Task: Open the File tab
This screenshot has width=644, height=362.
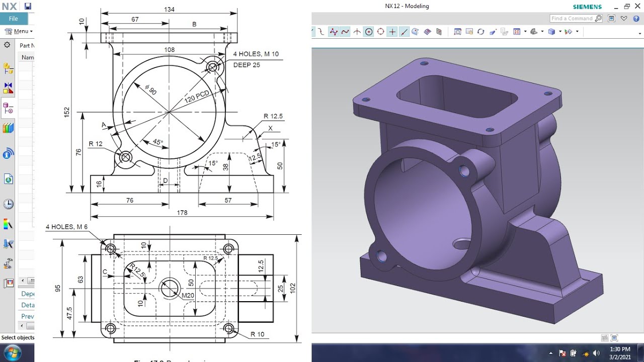Action: pos(14,19)
